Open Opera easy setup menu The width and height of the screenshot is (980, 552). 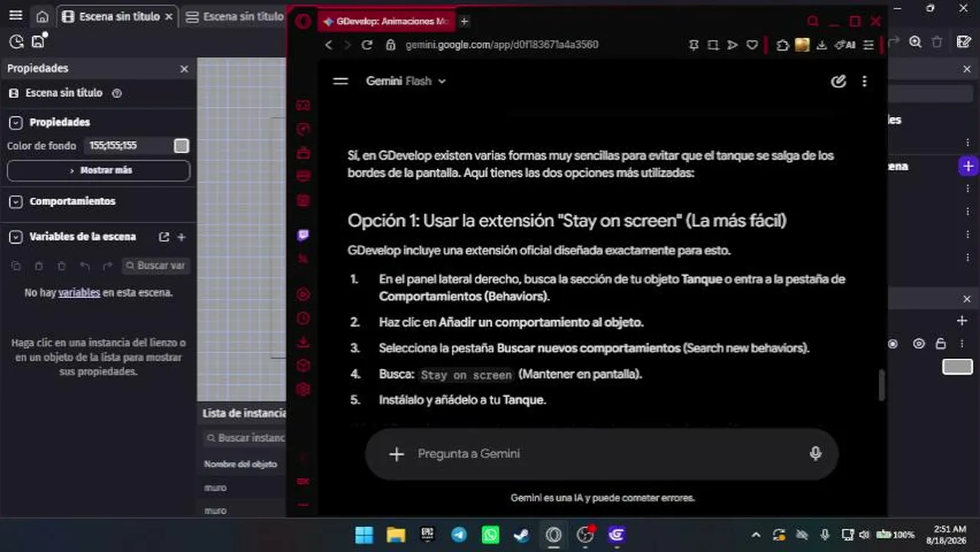(x=868, y=45)
